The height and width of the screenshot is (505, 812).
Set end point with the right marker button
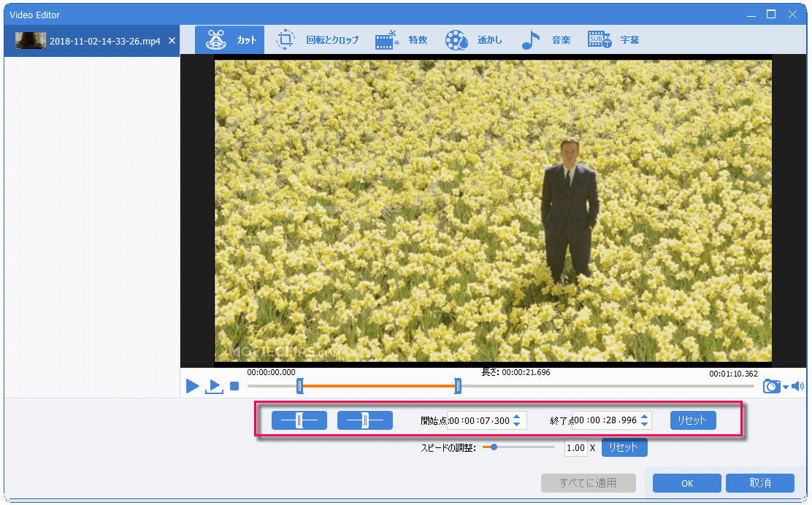click(365, 420)
